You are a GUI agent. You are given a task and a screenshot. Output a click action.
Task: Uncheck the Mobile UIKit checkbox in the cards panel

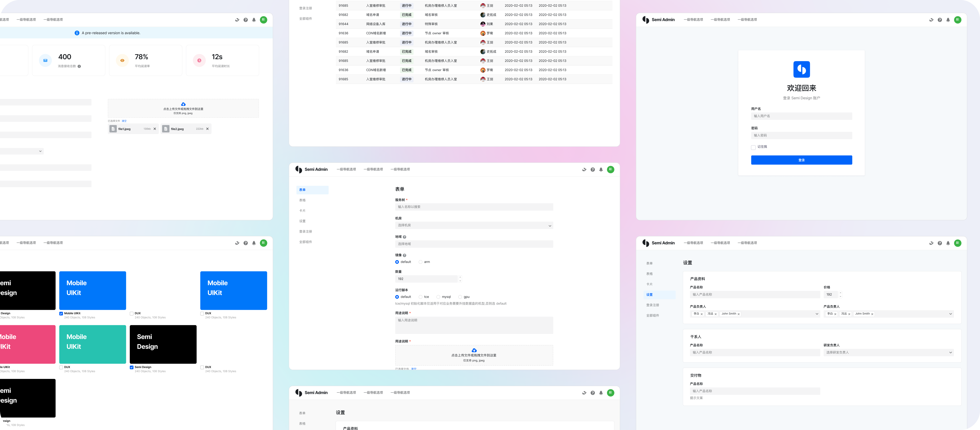(61, 314)
